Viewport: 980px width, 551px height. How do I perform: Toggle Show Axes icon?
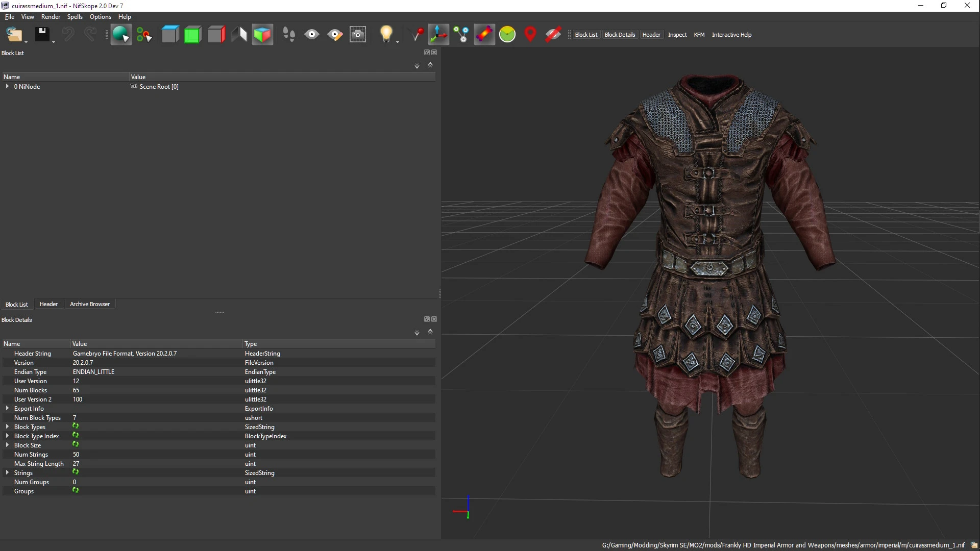(x=438, y=35)
